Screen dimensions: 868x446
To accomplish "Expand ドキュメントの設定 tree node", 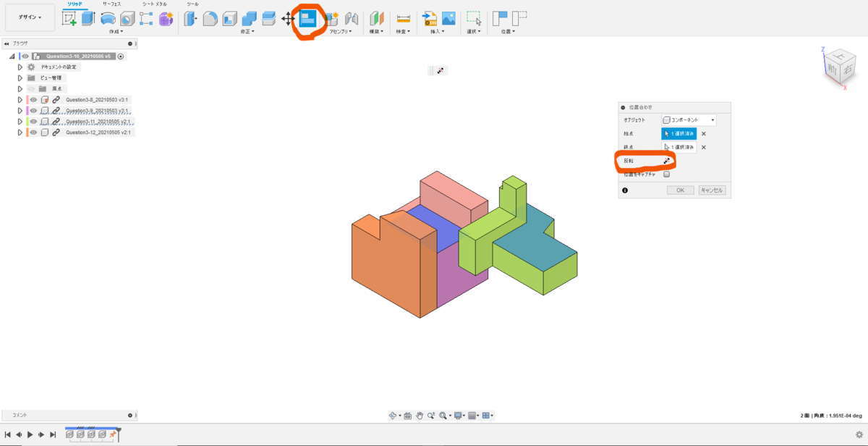I will [20, 67].
